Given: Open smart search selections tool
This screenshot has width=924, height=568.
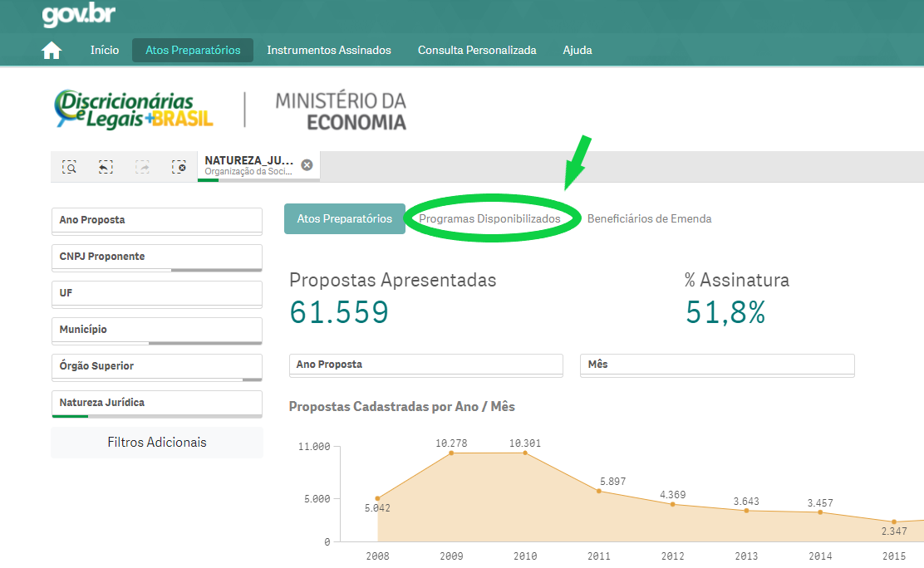Looking at the screenshot, I should (x=70, y=167).
